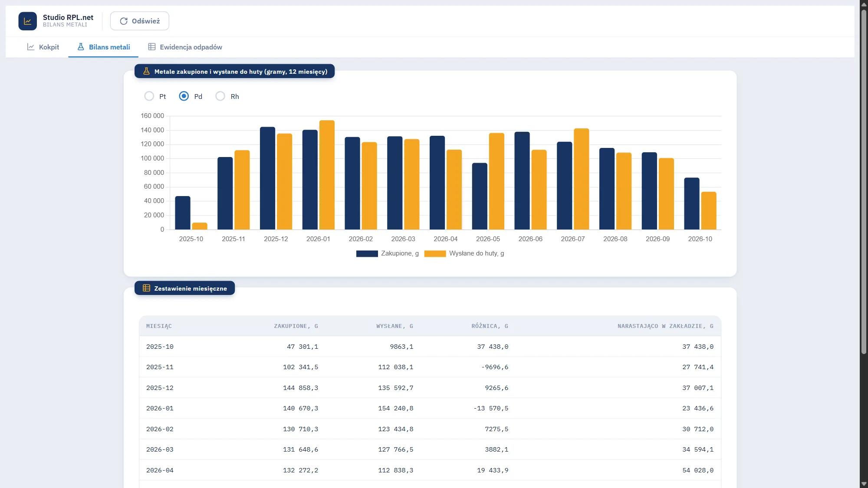Click the value 135 592,7 in the table
The height and width of the screenshot is (488, 868).
point(395,388)
